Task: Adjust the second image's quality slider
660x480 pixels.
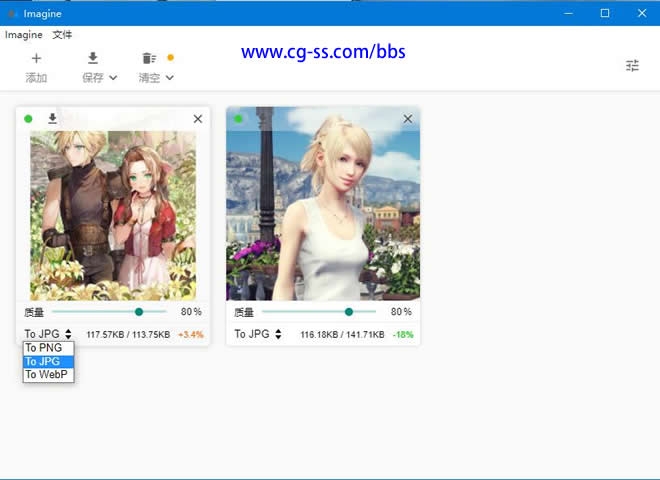Action: [x=348, y=312]
